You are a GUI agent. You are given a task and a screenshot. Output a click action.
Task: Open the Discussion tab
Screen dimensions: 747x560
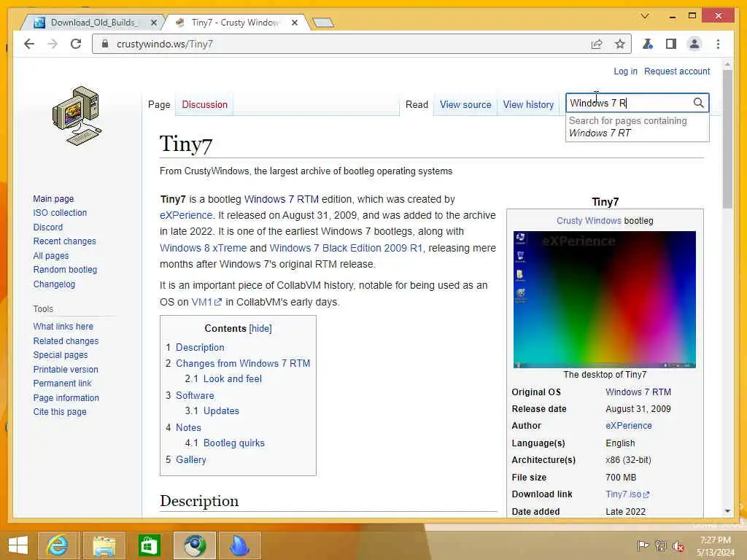[x=205, y=105]
